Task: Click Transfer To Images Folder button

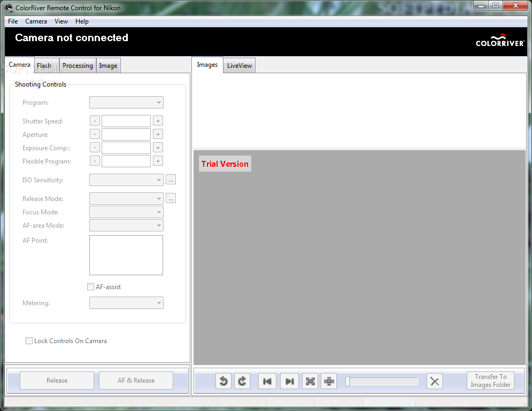Action: (491, 381)
